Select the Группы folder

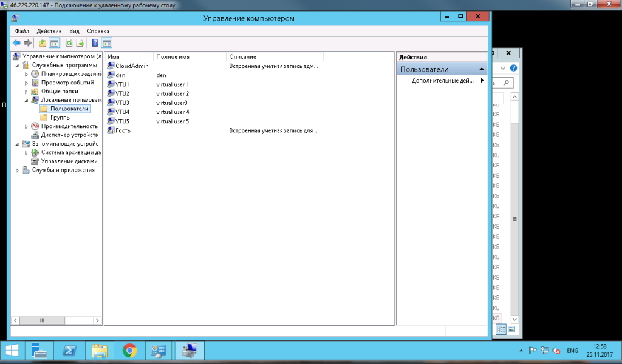point(56,117)
